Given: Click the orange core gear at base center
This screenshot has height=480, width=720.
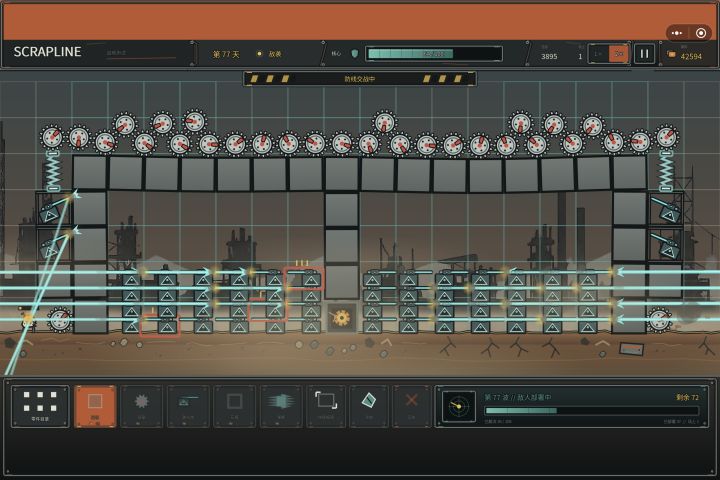Looking at the screenshot, I should tap(342, 318).
